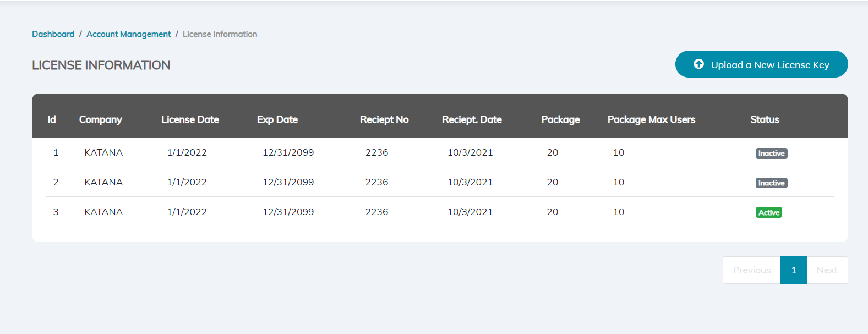Image resolution: width=868 pixels, height=334 pixels.
Task: Go to Account Management breadcrumb
Action: tap(129, 34)
